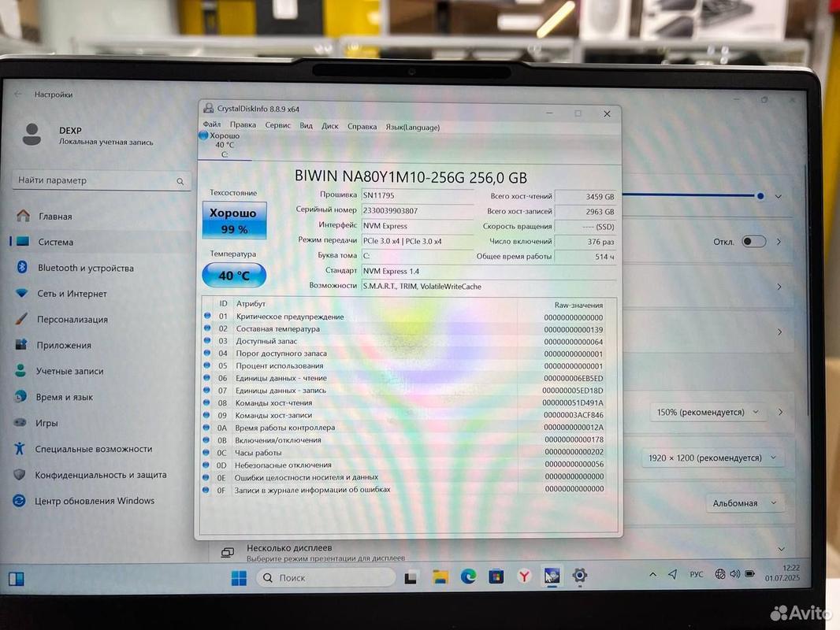The width and height of the screenshot is (840, 630).
Task: Open Система in Settings sidebar
Action: coord(101,242)
